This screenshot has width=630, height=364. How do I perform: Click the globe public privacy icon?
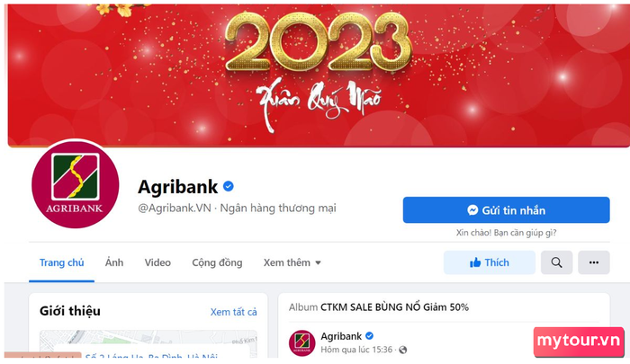(402, 350)
